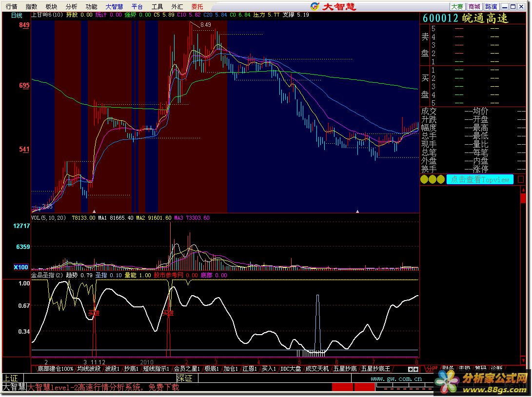This screenshot has width=532, height=397.
Task: Click the 大智慧 label in the status bar
Action: coord(14,387)
